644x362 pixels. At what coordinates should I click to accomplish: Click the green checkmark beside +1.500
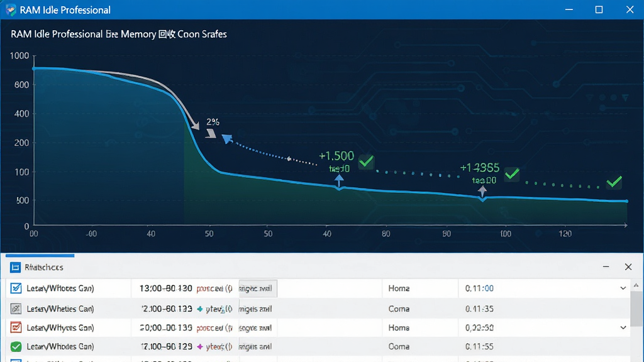366,162
